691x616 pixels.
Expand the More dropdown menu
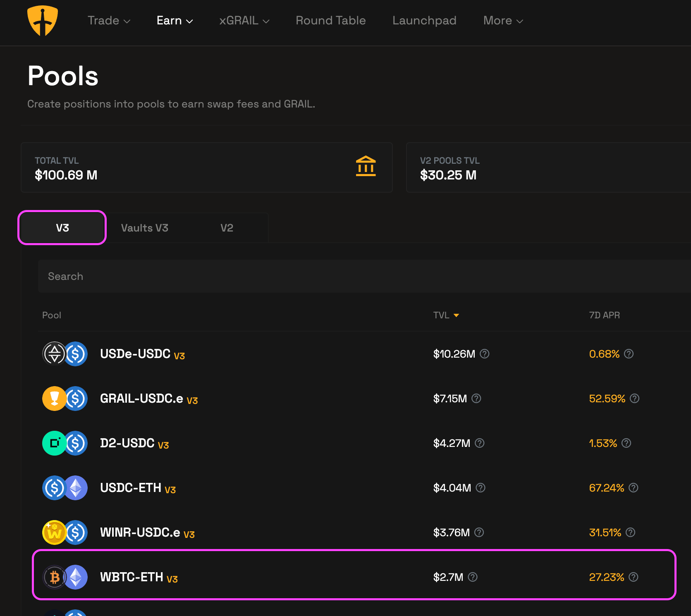point(503,21)
